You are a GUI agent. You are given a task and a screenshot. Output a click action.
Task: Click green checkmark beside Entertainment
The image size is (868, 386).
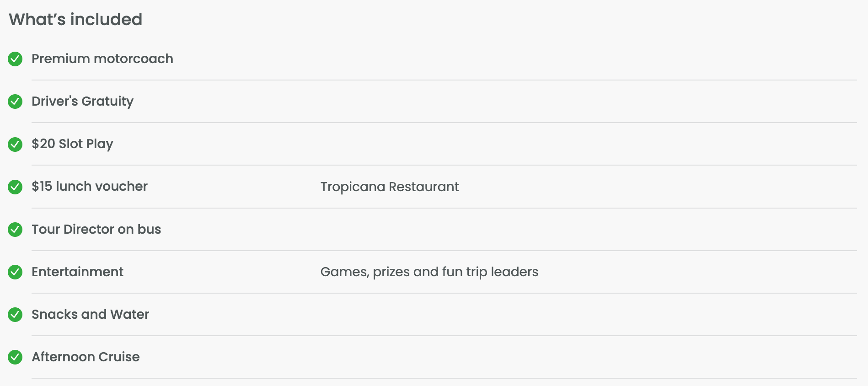pos(15,272)
